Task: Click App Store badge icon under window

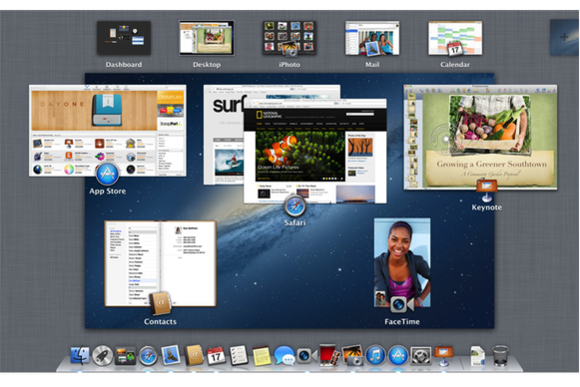Action: tap(107, 174)
